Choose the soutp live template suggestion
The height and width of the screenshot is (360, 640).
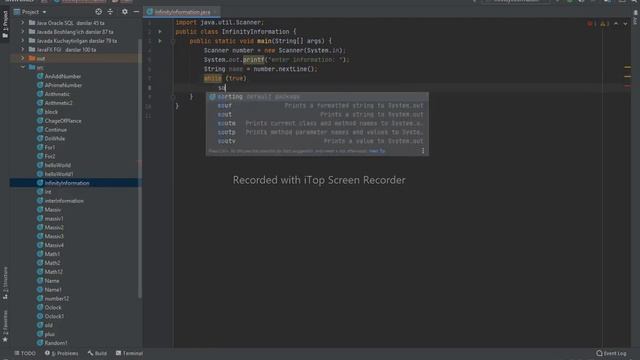coord(317,132)
